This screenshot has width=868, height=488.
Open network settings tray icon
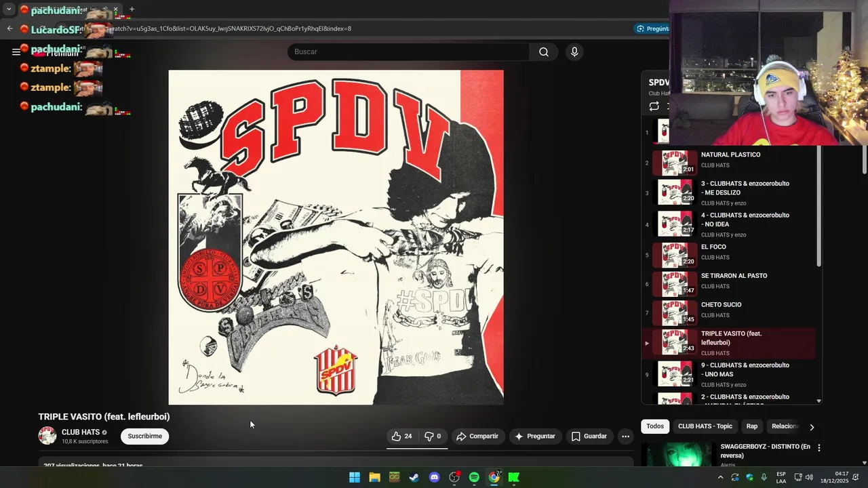click(x=798, y=477)
